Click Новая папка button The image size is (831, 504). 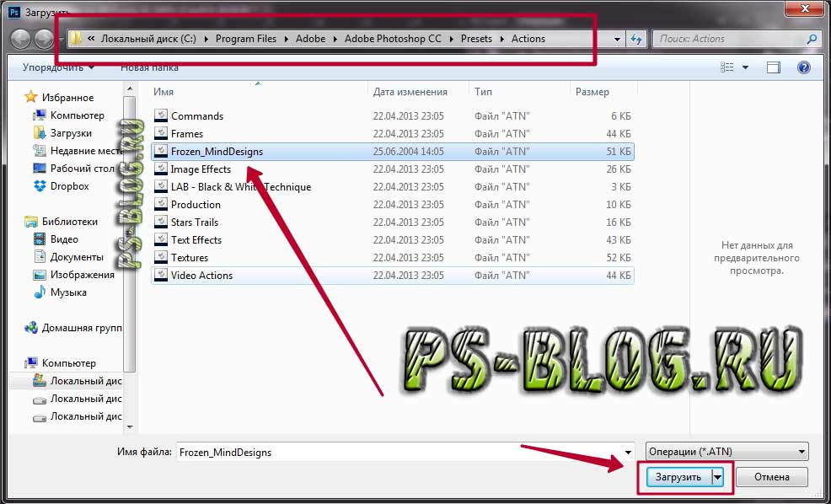coord(149,67)
